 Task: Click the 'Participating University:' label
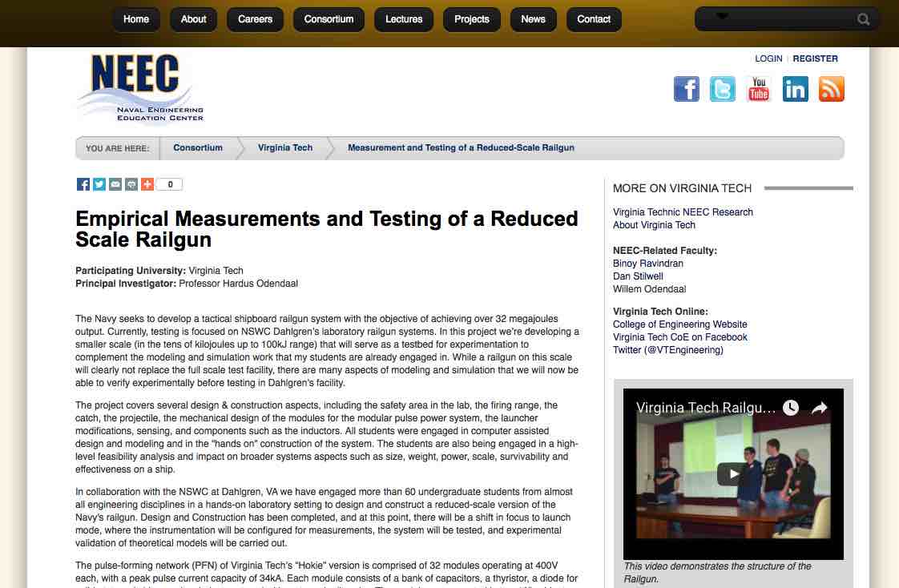131,271
